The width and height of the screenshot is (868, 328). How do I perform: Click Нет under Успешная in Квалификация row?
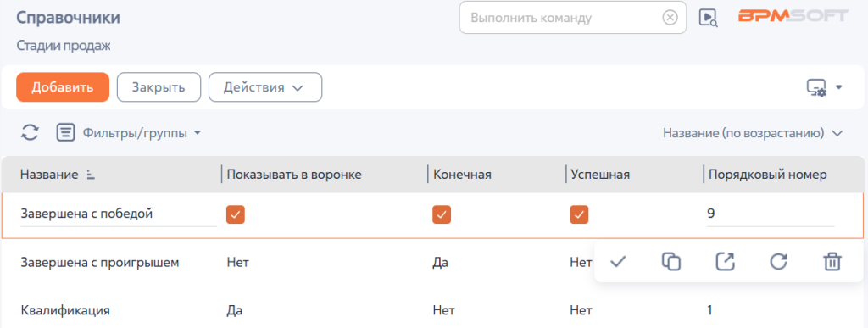coord(581,310)
